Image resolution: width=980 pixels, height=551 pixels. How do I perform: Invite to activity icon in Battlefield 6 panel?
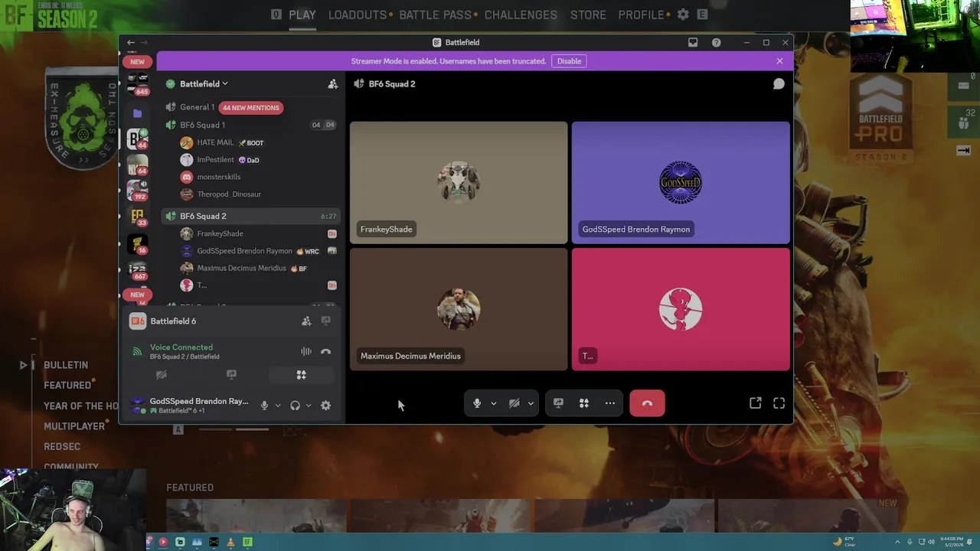click(306, 321)
